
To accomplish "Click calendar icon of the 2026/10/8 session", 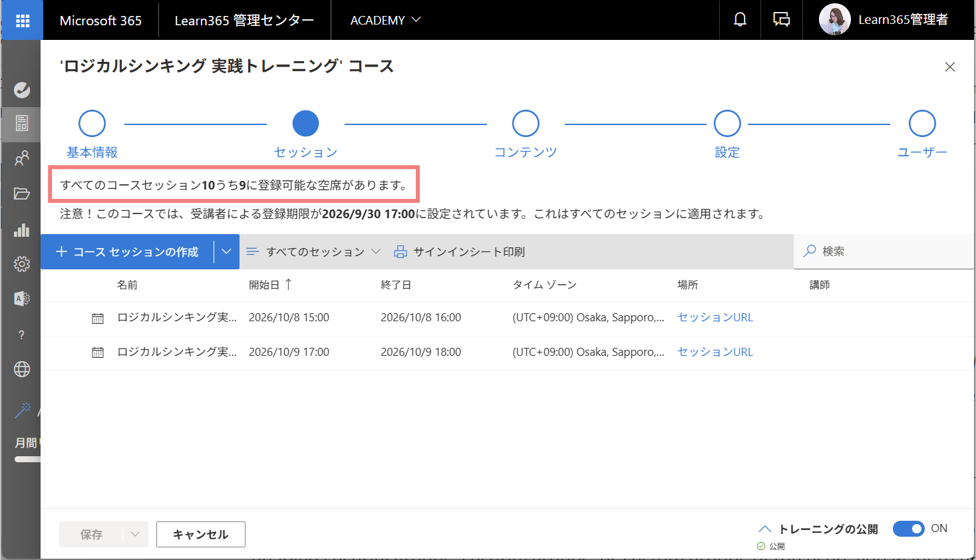I will (98, 319).
